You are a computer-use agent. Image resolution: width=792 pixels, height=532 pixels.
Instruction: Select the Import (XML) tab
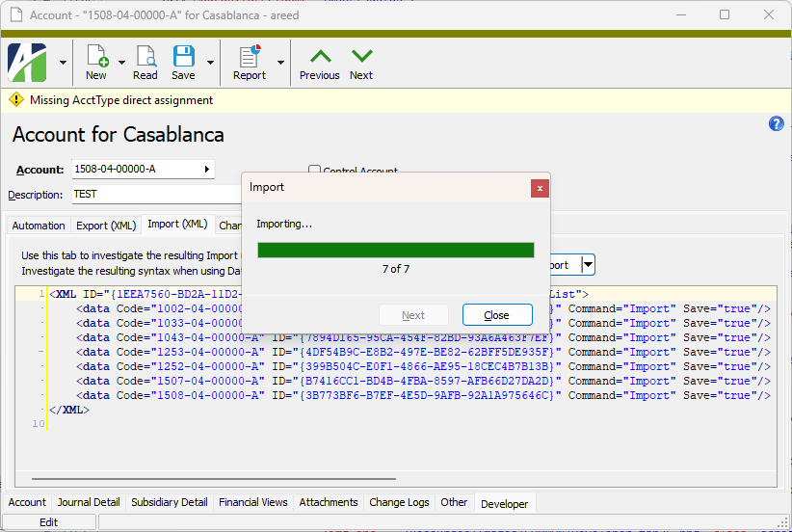pos(177,224)
